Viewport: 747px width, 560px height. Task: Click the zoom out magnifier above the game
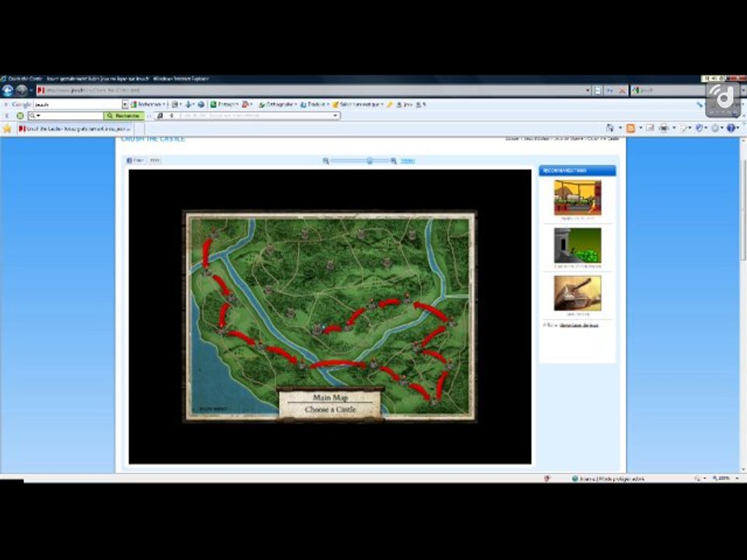[326, 161]
